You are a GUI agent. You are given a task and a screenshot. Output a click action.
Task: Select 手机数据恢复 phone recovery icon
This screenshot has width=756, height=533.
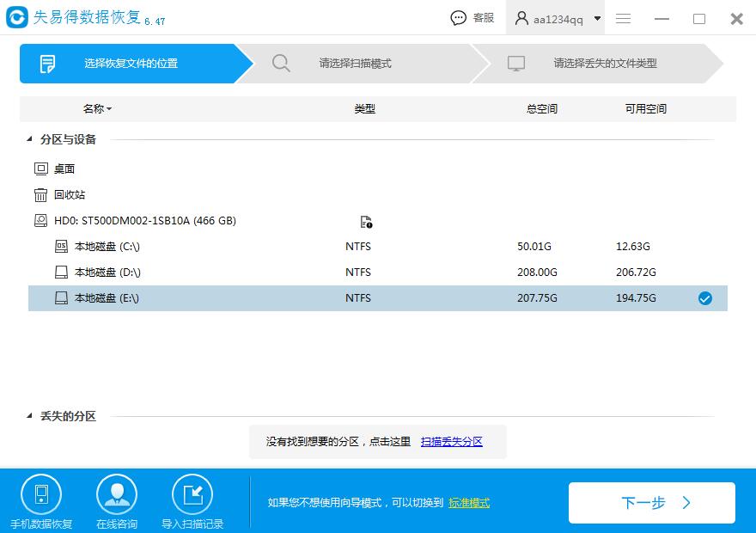point(41,493)
